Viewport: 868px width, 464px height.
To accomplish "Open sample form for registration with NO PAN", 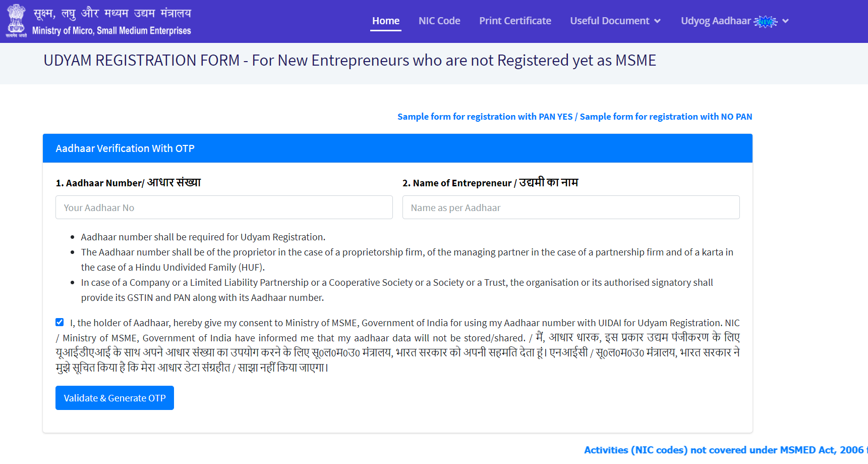I will pos(666,117).
